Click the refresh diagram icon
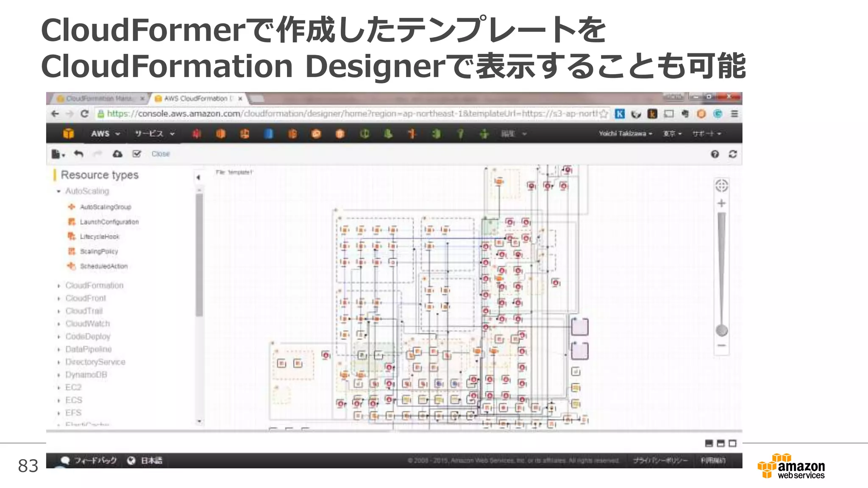This screenshot has height=488, width=868. click(733, 154)
